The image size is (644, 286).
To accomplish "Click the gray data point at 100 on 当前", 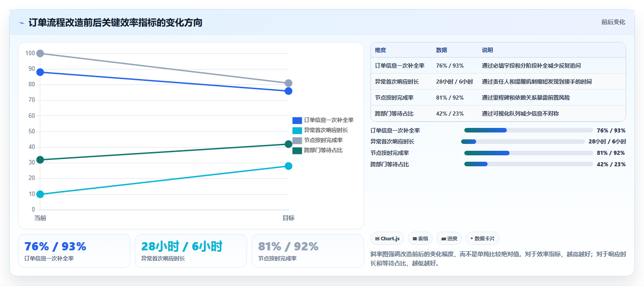I will [40, 53].
